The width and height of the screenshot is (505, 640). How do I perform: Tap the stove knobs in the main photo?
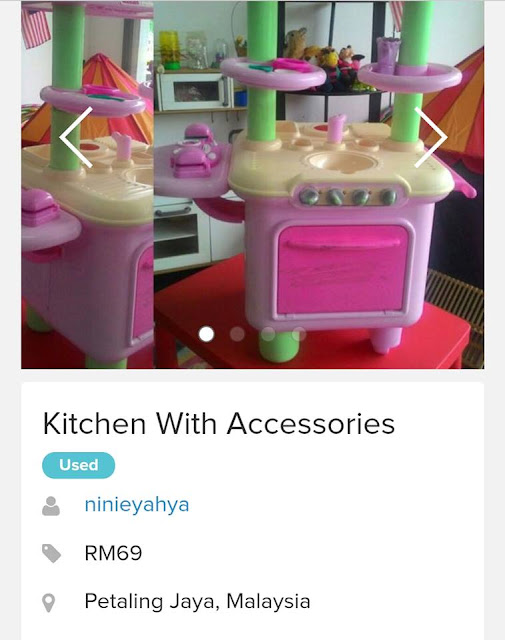click(x=348, y=197)
